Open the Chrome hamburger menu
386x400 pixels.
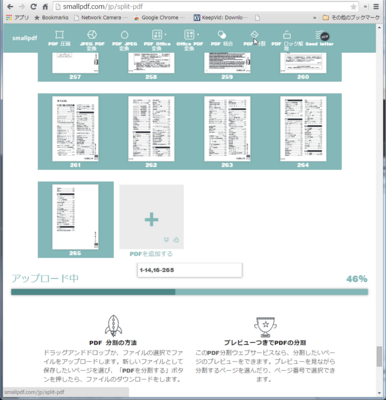376,7
